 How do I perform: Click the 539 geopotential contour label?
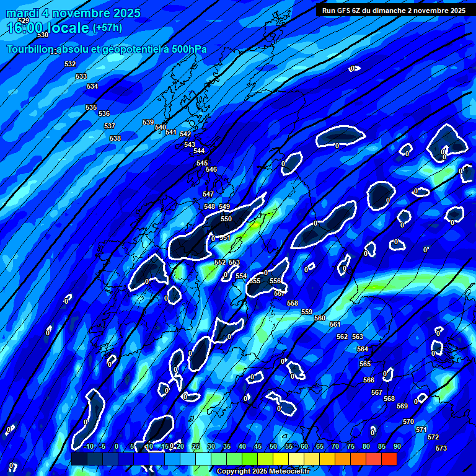coord(148,122)
